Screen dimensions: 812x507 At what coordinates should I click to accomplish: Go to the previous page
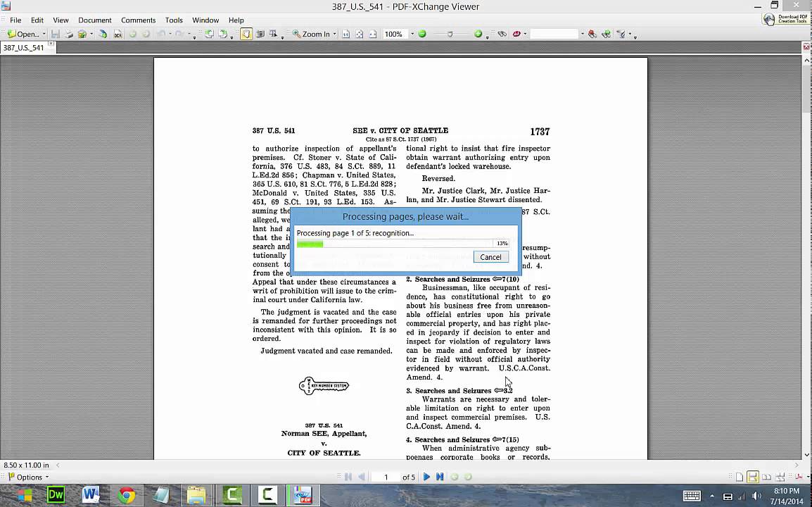362,477
